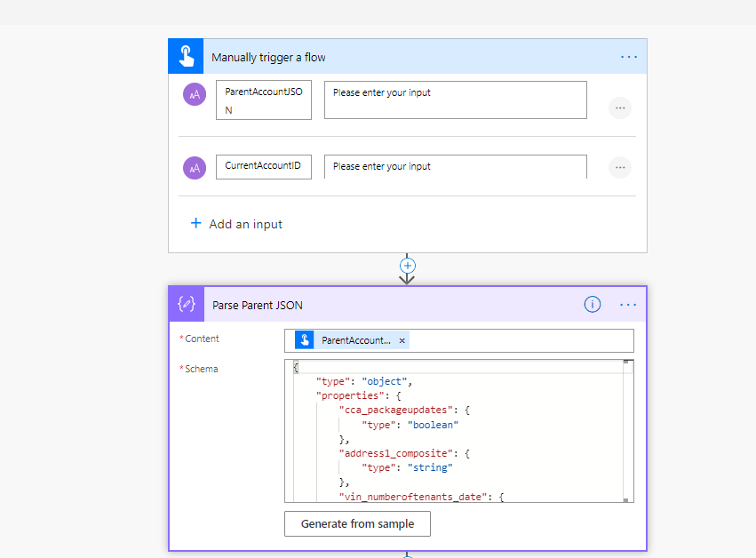Viewport: 756px width, 558px height.
Task: Click the CurrentAccountID input value box
Action: click(455, 167)
